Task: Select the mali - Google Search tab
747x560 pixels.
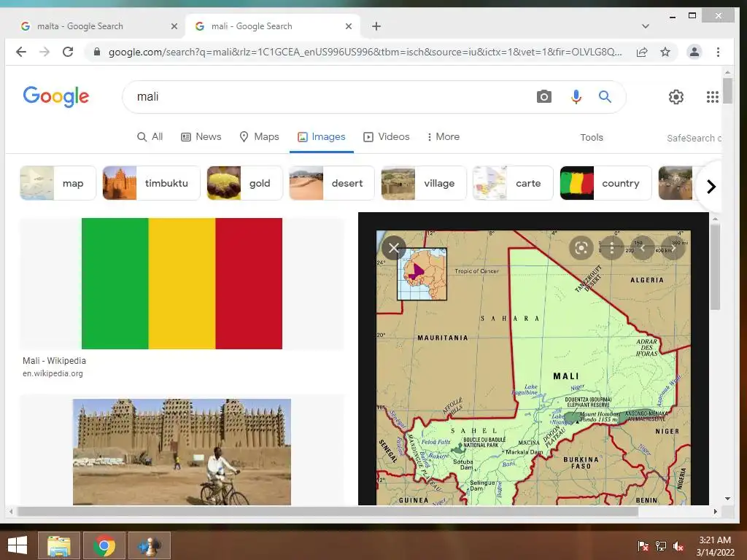Action: (272, 26)
